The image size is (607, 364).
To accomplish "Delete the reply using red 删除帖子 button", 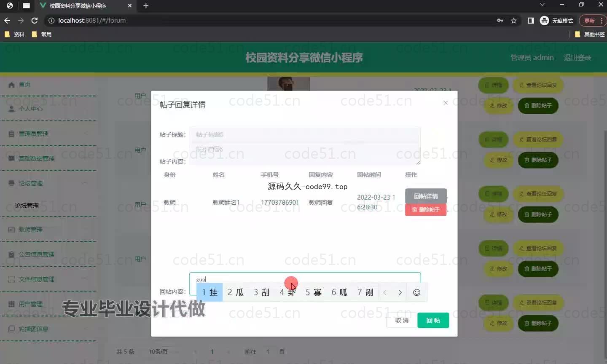I will click(426, 210).
